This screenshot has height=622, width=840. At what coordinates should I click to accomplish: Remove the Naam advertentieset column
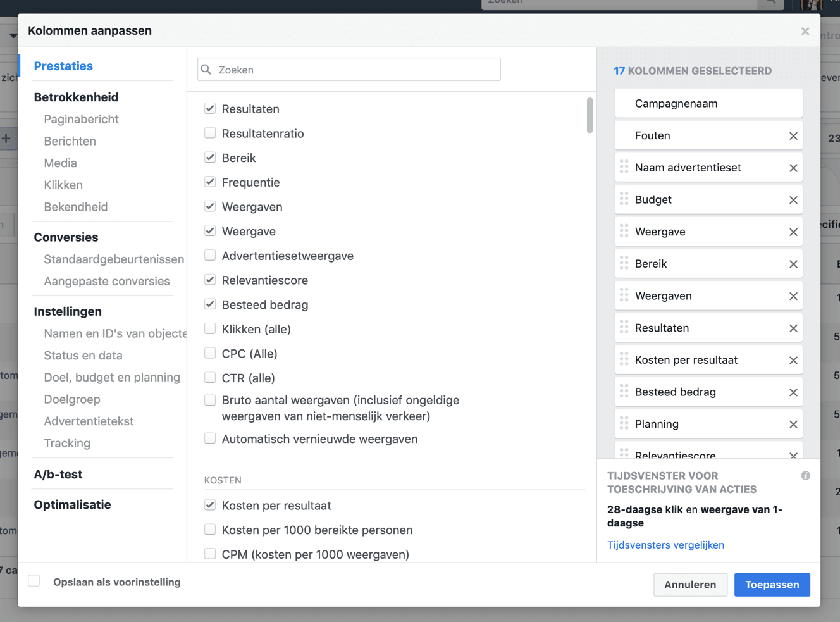pyautogui.click(x=793, y=168)
